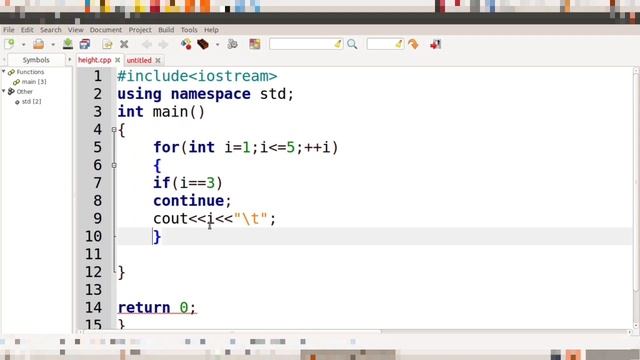Open the Search menu

(51, 30)
